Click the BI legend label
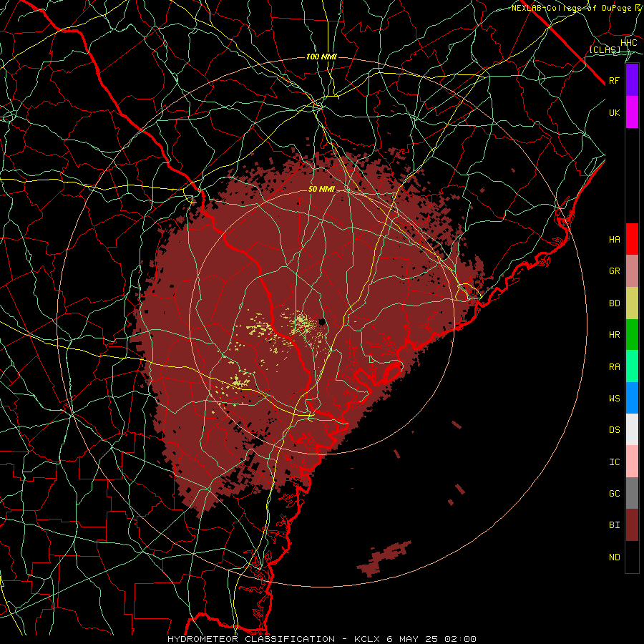644x644 pixels. [615, 525]
